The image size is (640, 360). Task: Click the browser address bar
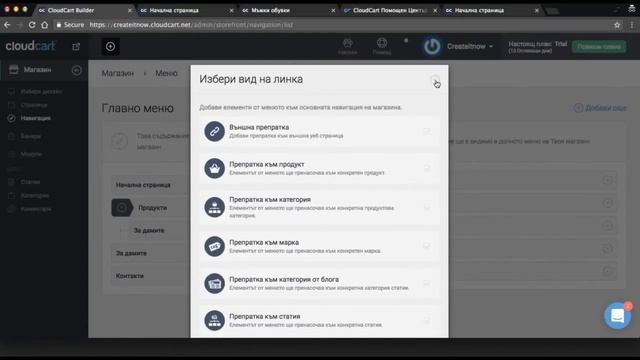(x=333, y=25)
